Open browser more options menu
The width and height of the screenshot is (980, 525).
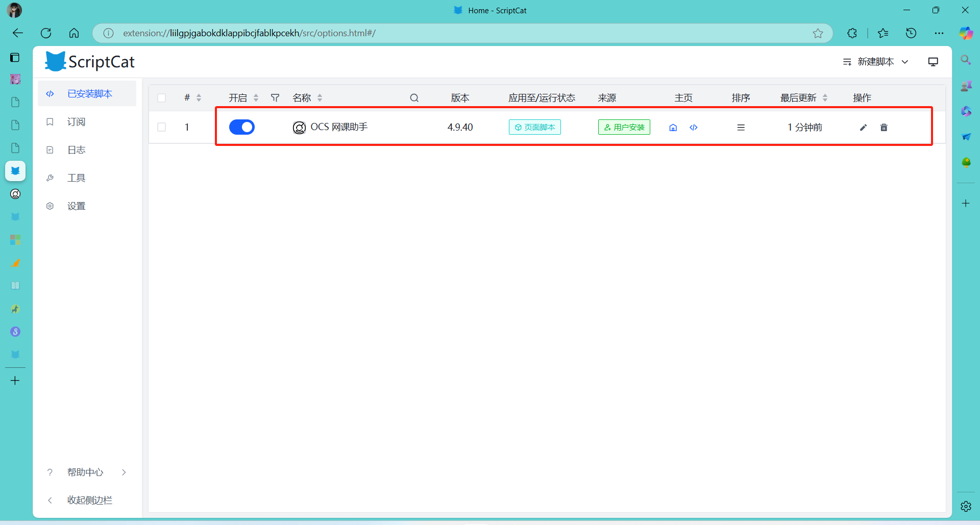[x=939, y=33]
